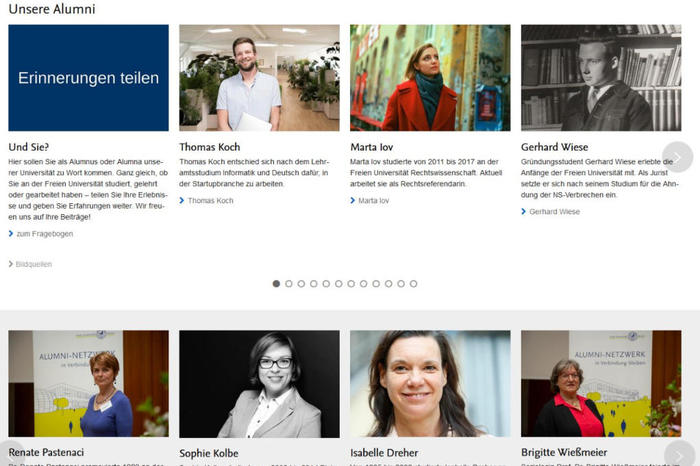Viewport: 700px width, 466px height.
Task: Open Thomas Koch's portrait photo
Action: pos(259,78)
